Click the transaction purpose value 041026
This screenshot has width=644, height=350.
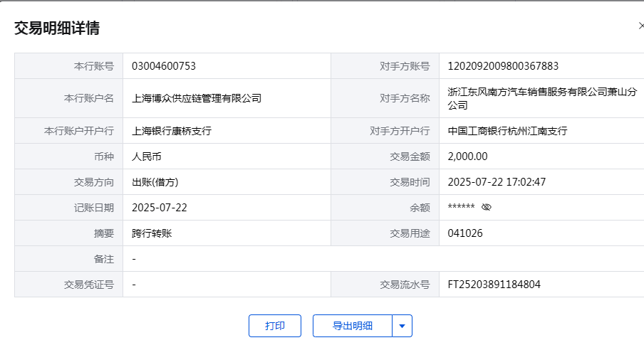coord(465,233)
